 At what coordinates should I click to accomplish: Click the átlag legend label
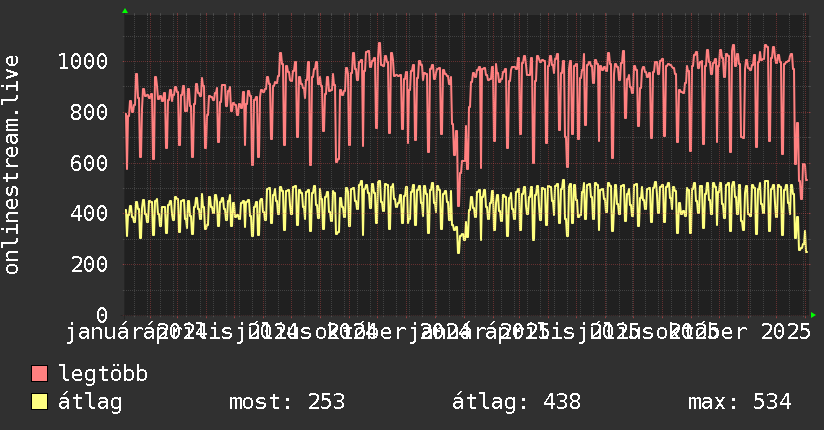tap(90, 402)
